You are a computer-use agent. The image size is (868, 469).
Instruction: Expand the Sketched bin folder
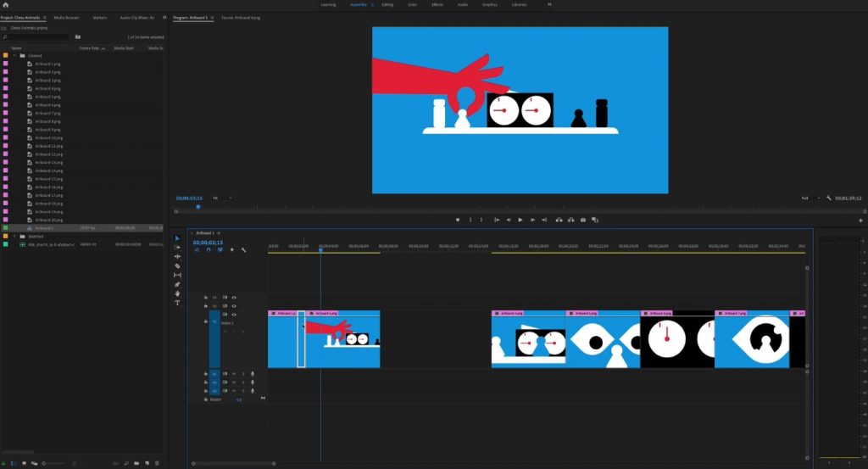(14, 236)
